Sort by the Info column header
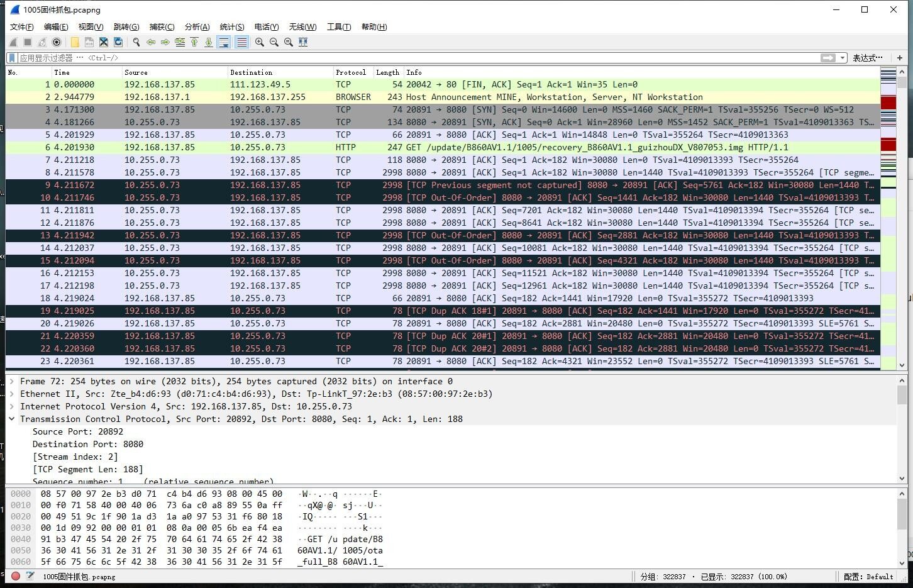Viewport: 913px width, 588px height. [x=641, y=72]
